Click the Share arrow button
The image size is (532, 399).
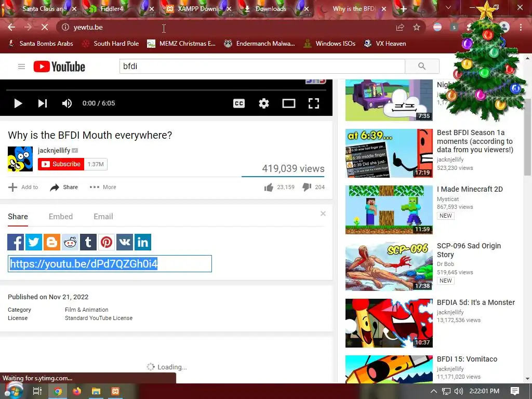(x=64, y=187)
